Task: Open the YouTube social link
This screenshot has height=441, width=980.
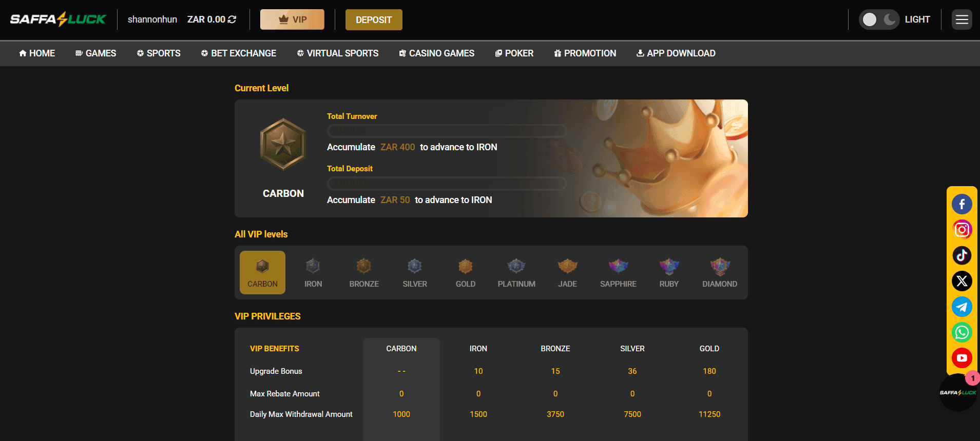Action: pyautogui.click(x=962, y=358)
